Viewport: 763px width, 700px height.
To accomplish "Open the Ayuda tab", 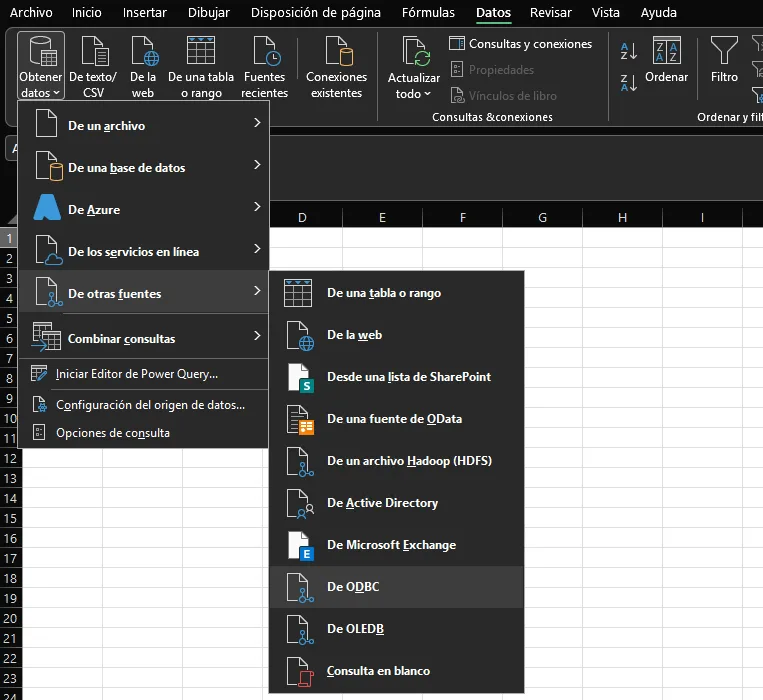I will [x=658, y=13].
